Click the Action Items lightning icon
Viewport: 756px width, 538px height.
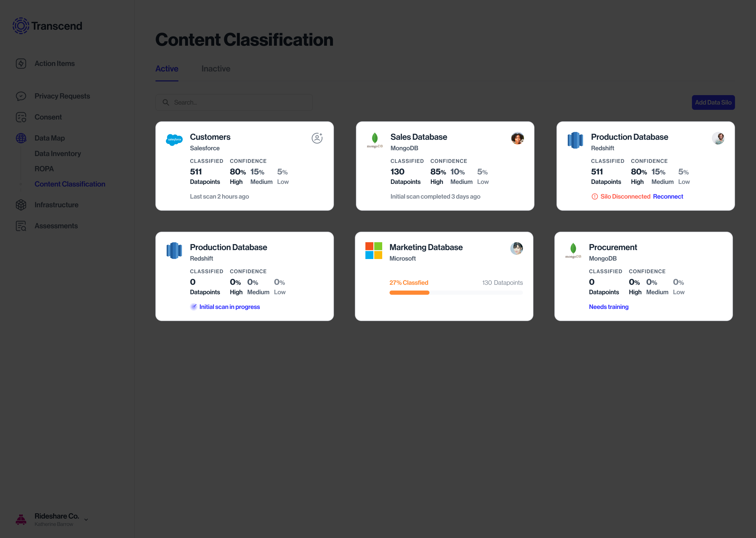coord(21,64)
